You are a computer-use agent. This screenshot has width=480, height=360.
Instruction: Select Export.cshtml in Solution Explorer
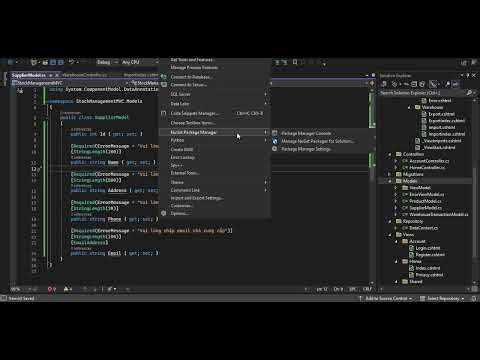pyautogui.click(x=441, y=114)
